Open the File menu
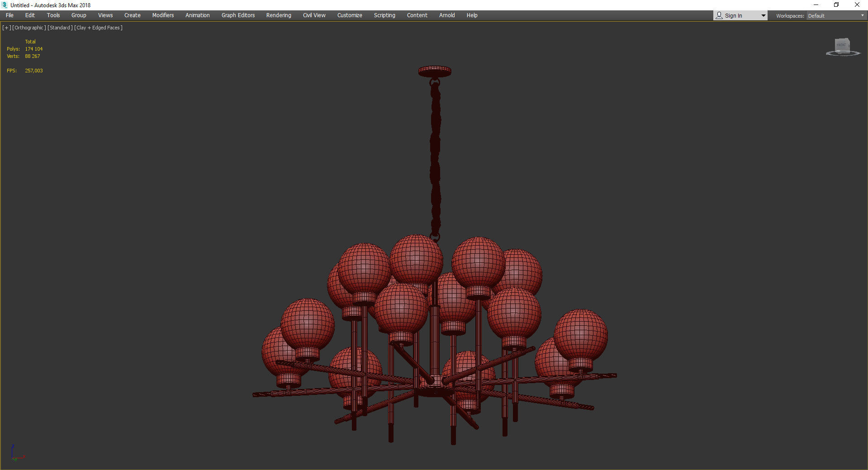 pyautogui.click(x=9, y=15)
